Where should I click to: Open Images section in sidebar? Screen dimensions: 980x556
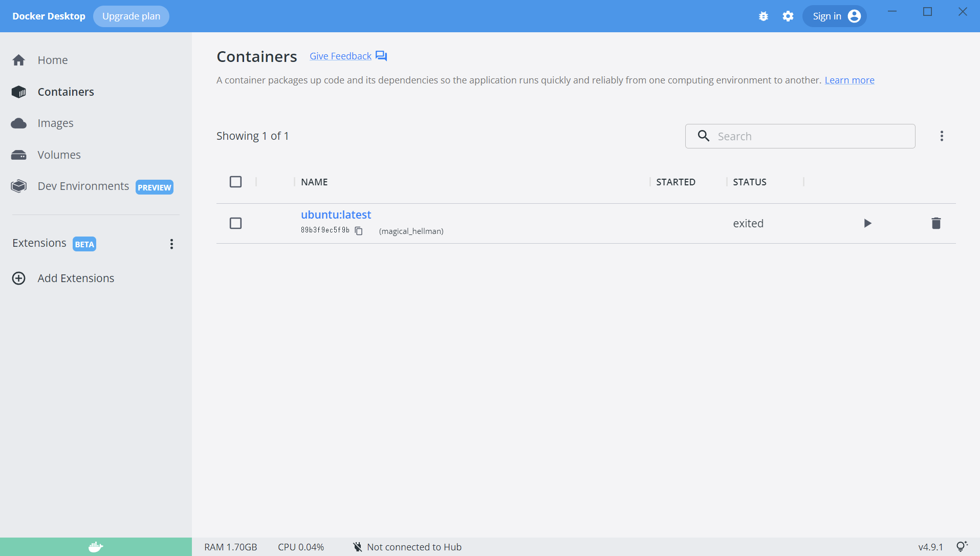55,123
